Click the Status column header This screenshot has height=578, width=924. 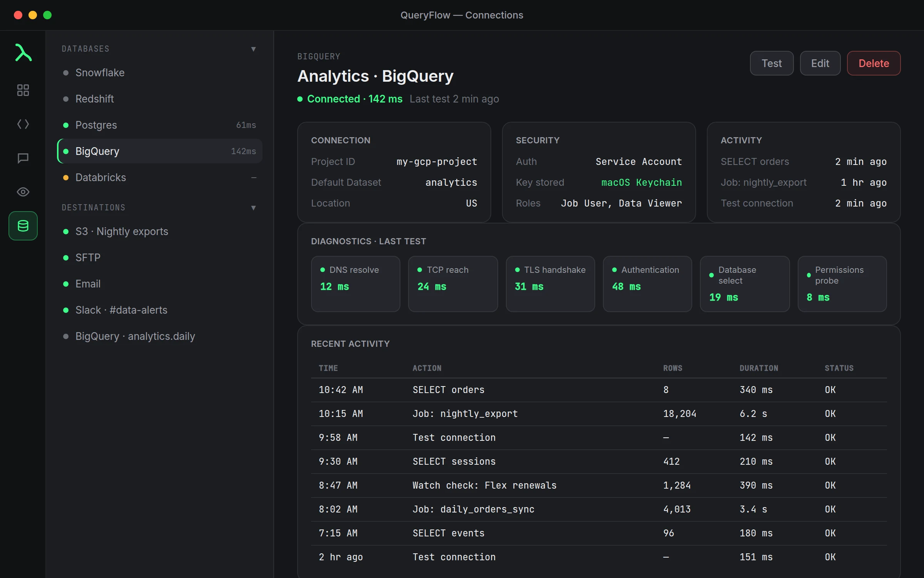click(x=839, y=368)
